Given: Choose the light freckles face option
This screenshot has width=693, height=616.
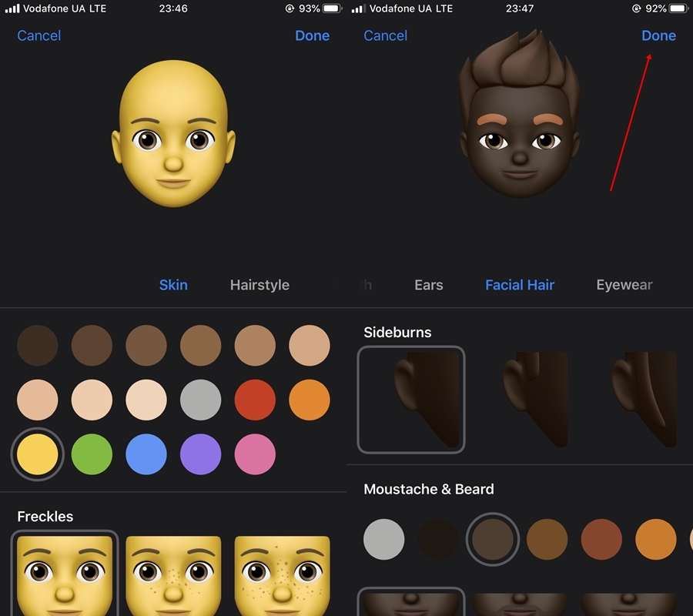Looking at the screenshot, I should [x=173, y=575].
